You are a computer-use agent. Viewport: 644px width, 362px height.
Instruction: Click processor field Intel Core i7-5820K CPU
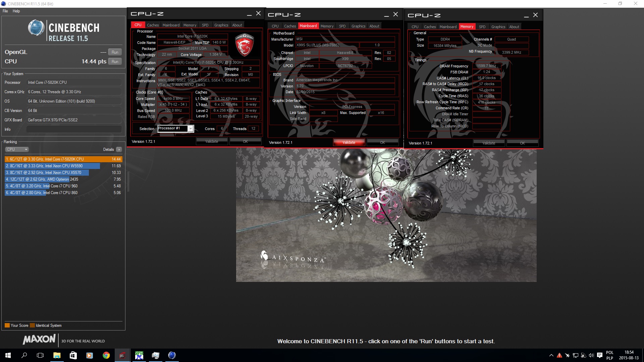click(74, 82)
